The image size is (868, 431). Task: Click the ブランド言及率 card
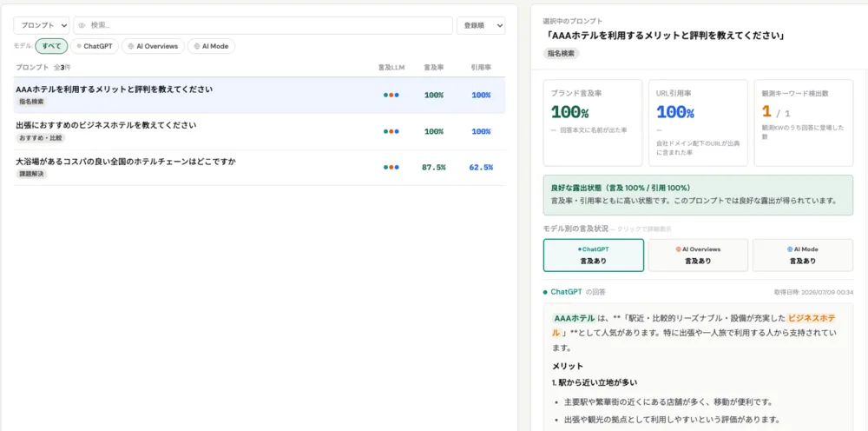tap(593, 123)
